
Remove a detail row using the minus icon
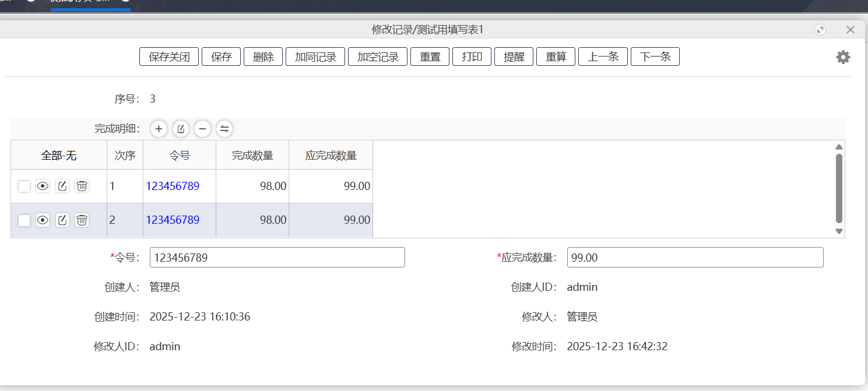(x=202, y=129)
